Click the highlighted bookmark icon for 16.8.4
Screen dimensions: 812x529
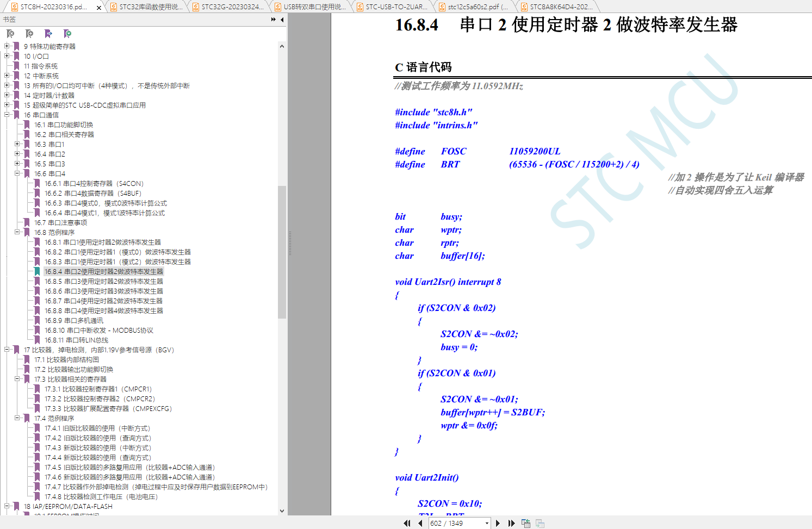tap(37, 272)
